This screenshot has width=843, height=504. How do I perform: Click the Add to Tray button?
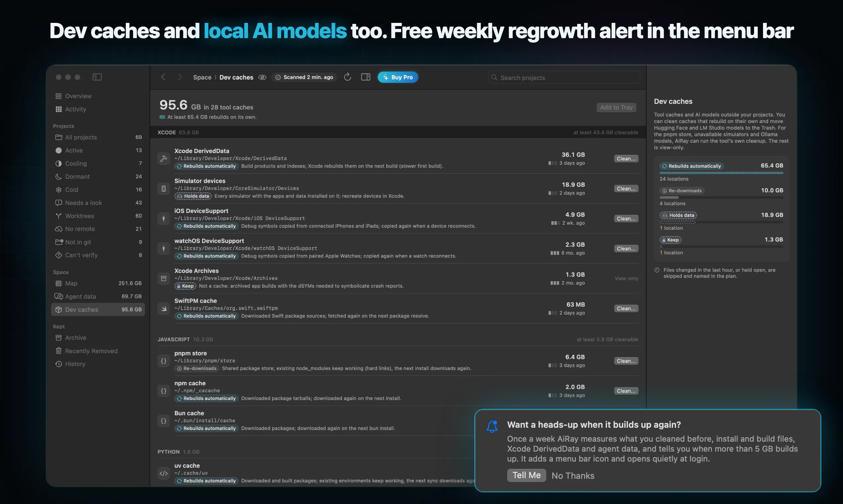point(616,107)
